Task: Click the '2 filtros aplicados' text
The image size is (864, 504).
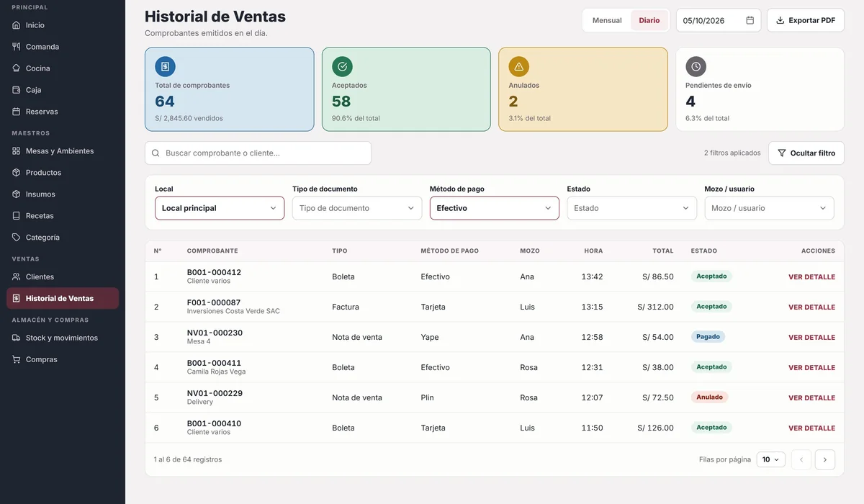Action: (x=732, y=153)
